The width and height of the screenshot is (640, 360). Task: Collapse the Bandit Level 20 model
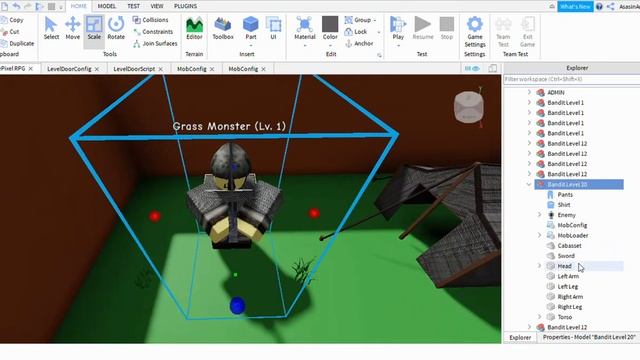tap(529, 184)
